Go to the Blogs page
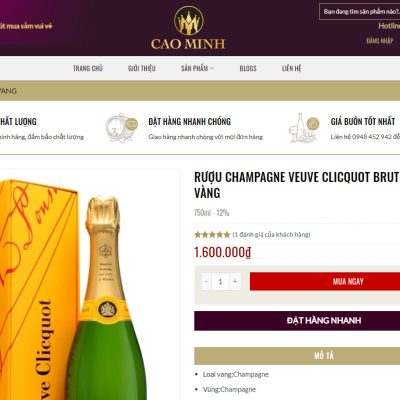 click(248, 68)
